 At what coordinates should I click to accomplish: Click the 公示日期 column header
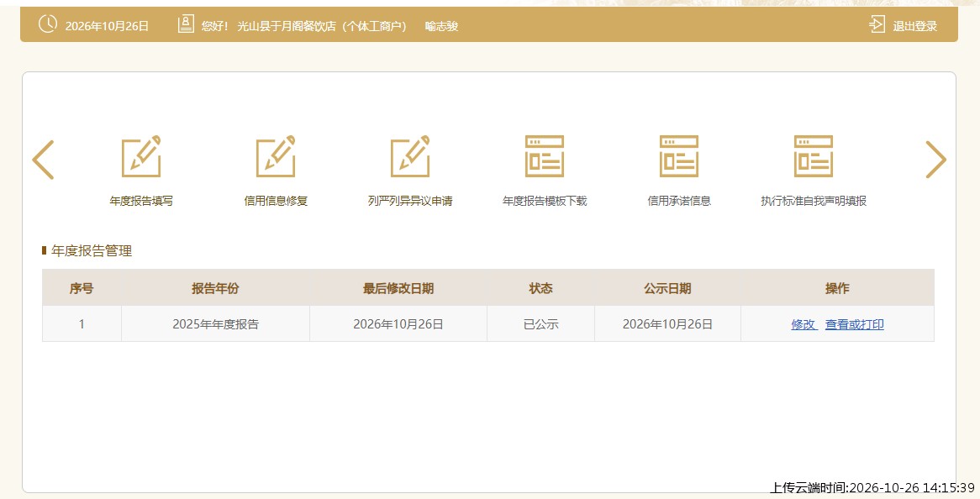pyautogui.click(x=667, y=288)
